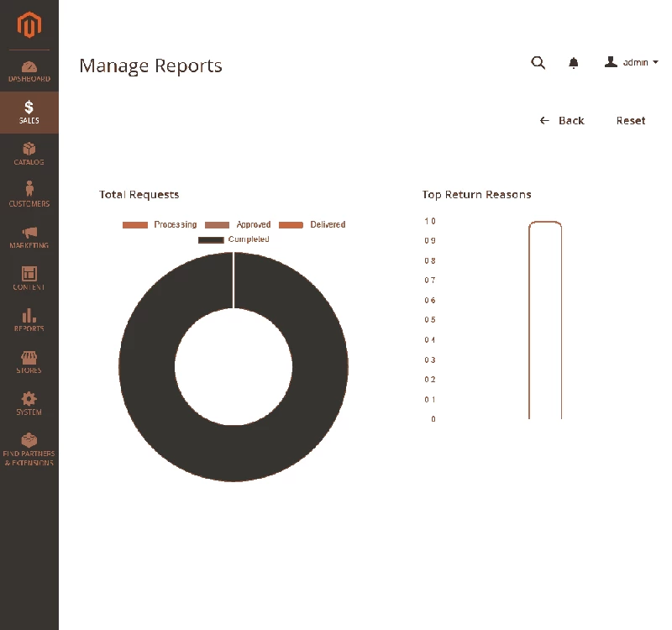This screenshot has height=630, width=672.
Task: Click the Approved legend label
Action: (x=254, y=224)
